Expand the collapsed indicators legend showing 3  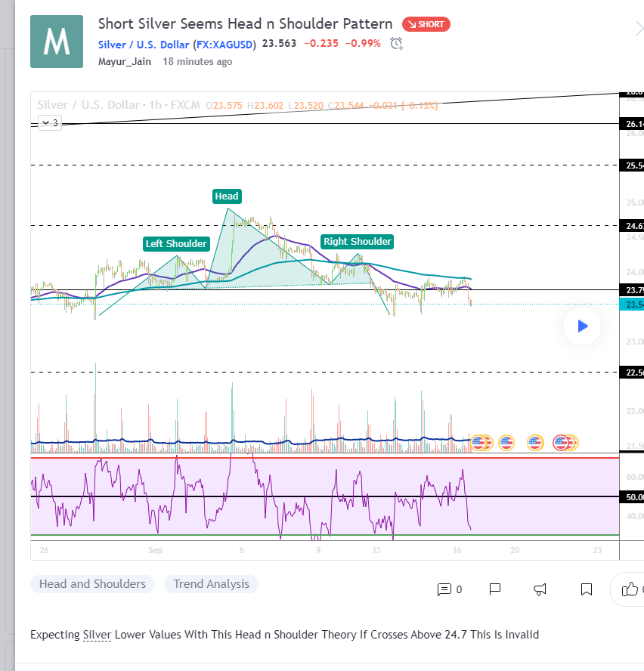coord(50,123)
